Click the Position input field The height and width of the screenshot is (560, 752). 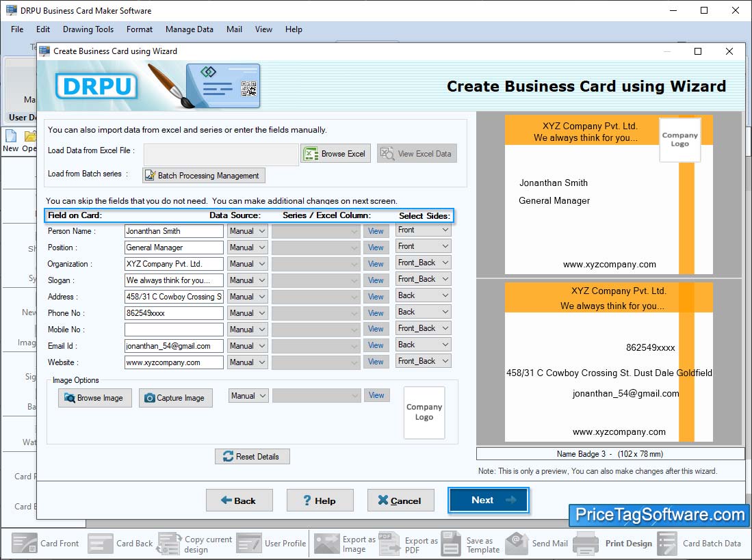(x=174, y=248)
